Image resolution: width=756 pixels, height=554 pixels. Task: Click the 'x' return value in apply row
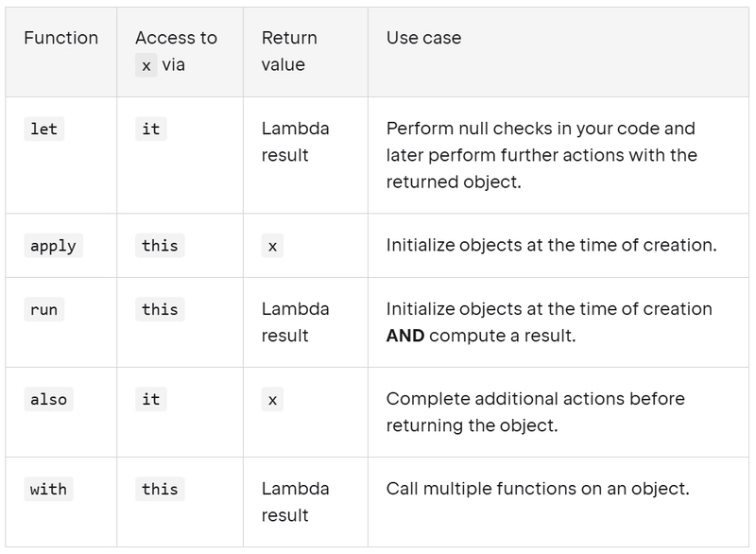pyautogui.click(x=272, y=246)
